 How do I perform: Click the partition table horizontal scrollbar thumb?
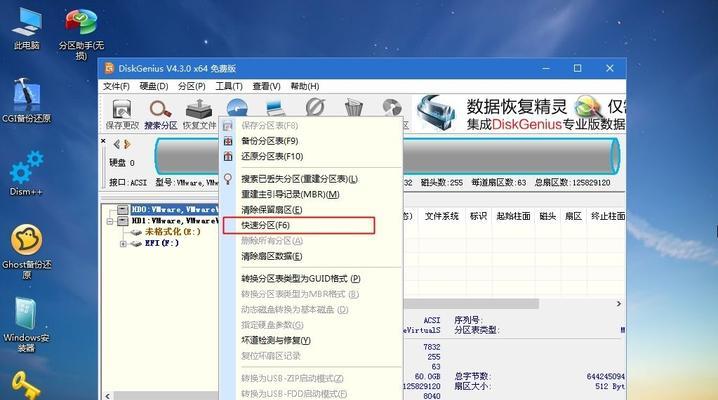[x=471, y=304]
